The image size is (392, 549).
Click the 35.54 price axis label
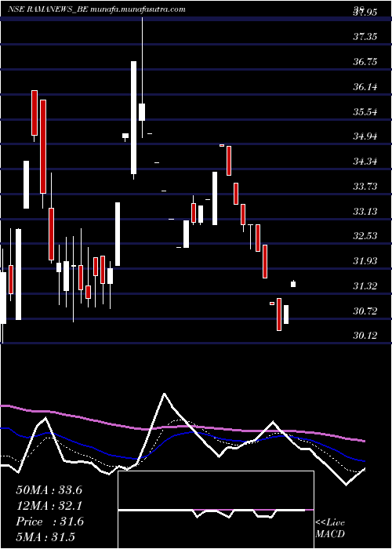coord(365,112)
